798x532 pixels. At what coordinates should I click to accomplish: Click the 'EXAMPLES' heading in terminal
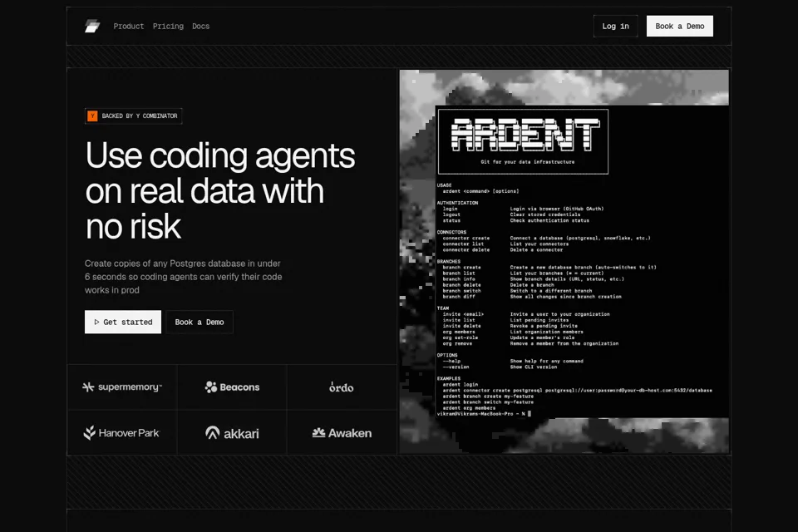[448, 378]
